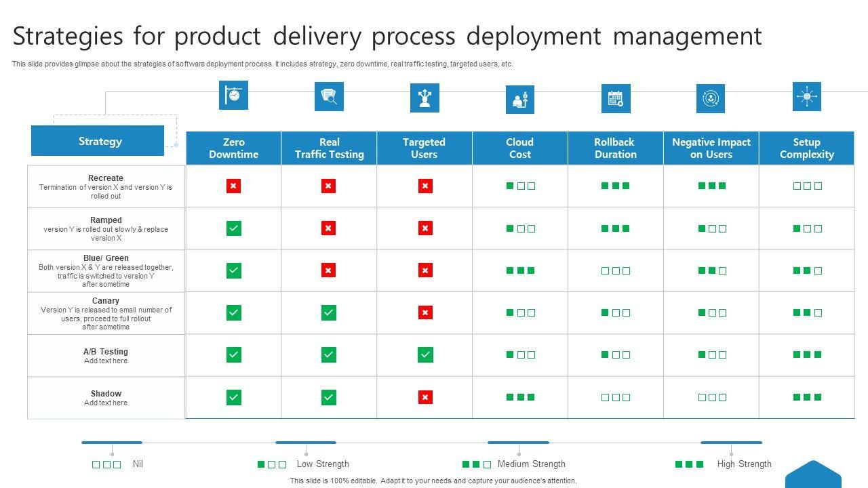Click Blue/Green Cloud Cost strength squares
The height and width of the screenshot is (488, 868).
click(x=521, y=270)
